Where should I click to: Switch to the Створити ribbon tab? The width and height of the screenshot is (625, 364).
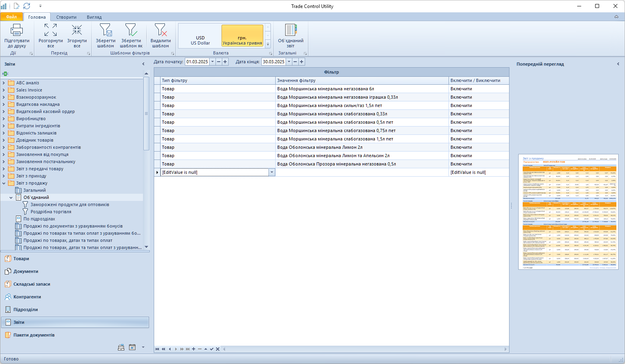tap(66, 17)
